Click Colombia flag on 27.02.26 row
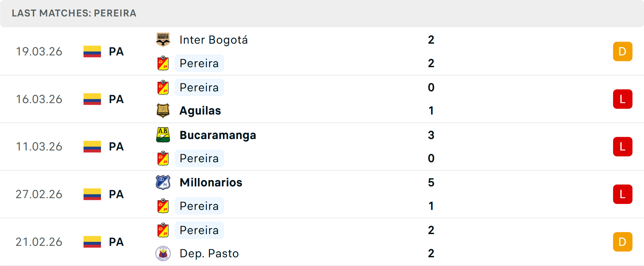The image size is (644, 266). (x=92, y=194)
